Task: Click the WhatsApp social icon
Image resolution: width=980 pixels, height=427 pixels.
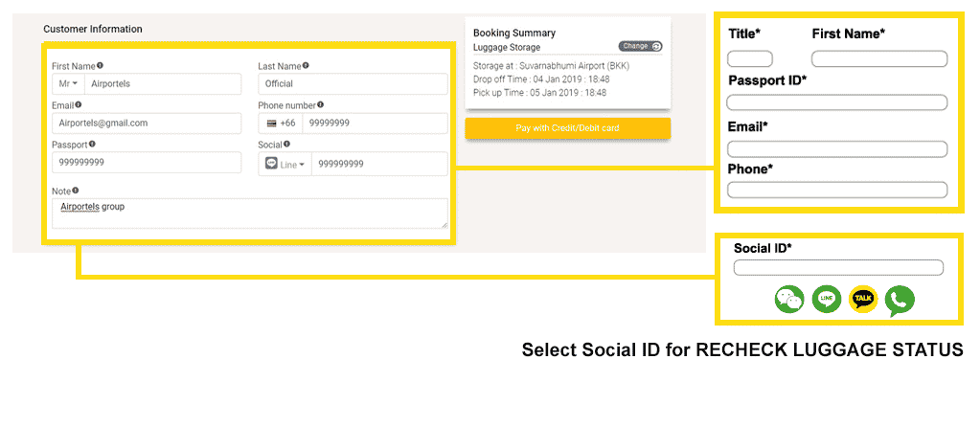Action: pos(900,301)
